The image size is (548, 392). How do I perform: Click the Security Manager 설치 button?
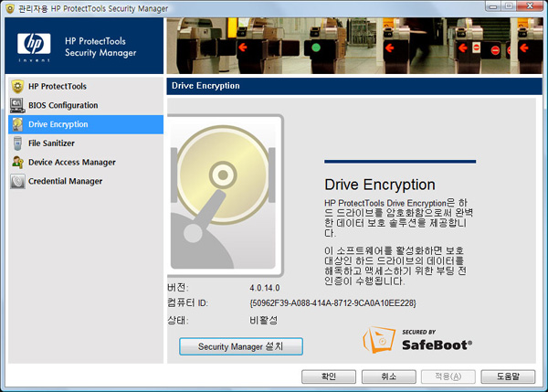point(241,346)
